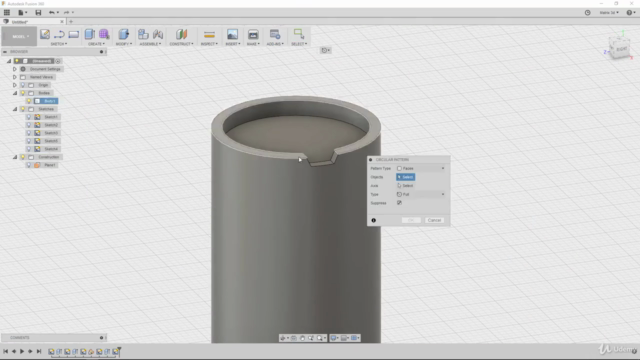Image resolution: width=640 pixels, height=360 pixels.
Task: Select Sketch4 in the browser tree
Action: [x=51, y=149]
